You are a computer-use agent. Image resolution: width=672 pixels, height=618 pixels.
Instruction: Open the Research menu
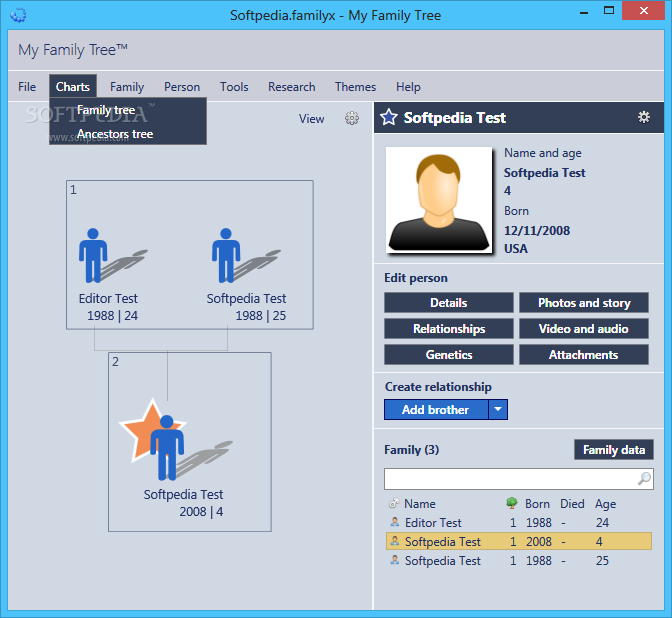pos(291,87)
